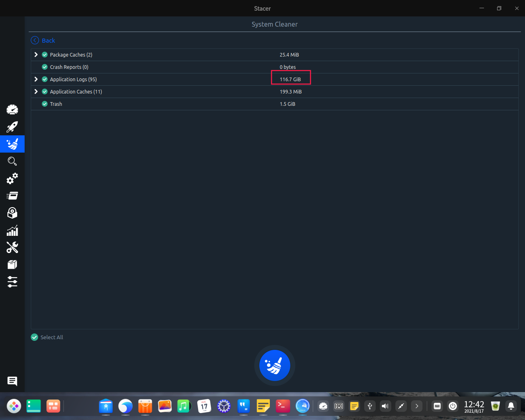Screen dimensions: 525x420
Task: Click the 25.4 MiB size value
Action: coord(289,55)
